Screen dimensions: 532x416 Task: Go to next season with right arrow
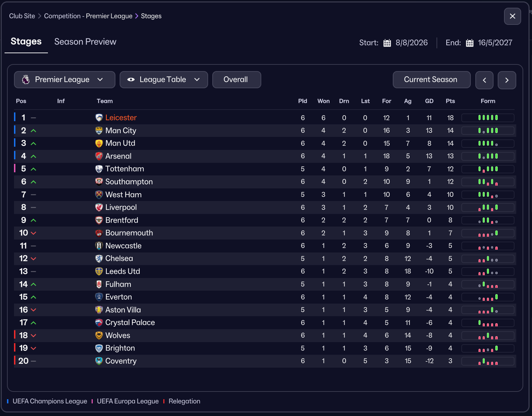click(507, 80)
